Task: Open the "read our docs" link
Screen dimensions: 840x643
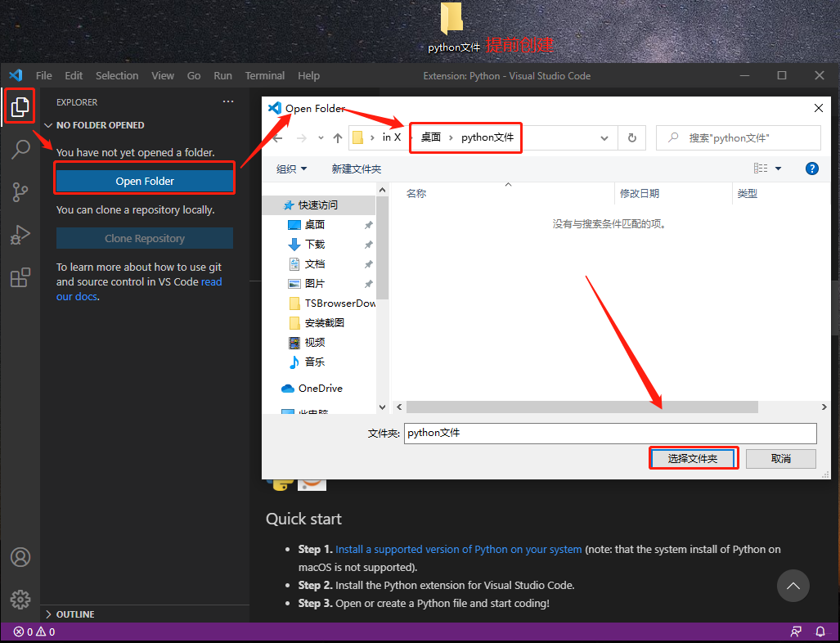Action: coord(77,296)
